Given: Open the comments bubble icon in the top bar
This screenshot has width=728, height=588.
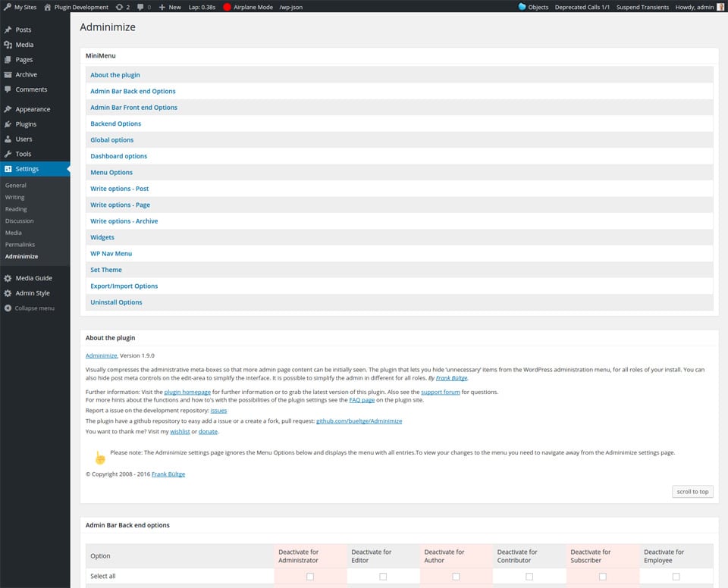Looking at the screenshot, I should (x=140, y=7).
